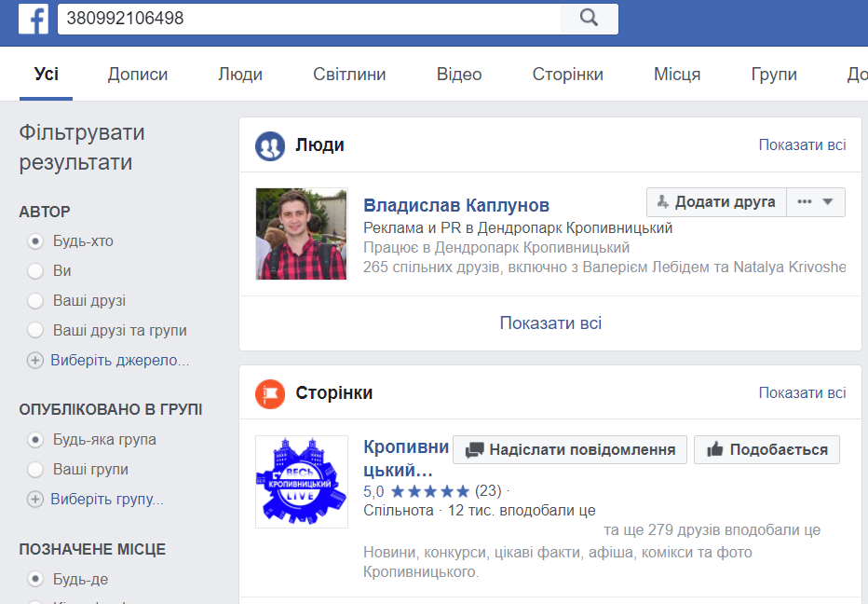Select the Ваші групи radio
The image size is (868, 604).
[x=35, y=470]
